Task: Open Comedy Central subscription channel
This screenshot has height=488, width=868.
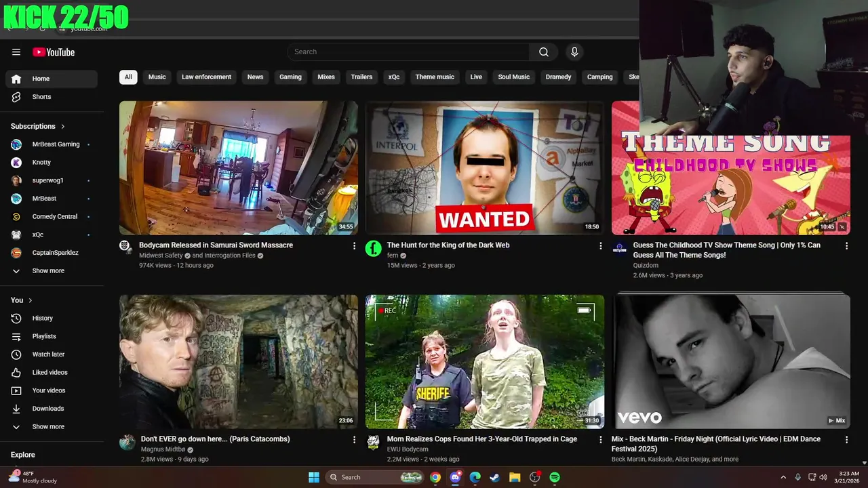Action: tap(52, 217)
